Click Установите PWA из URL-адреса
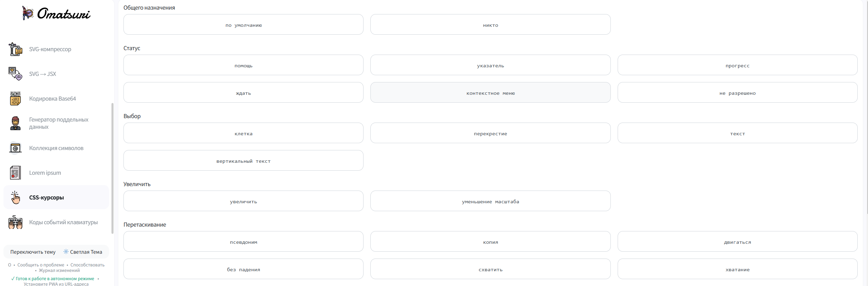The height and width of the screenshot is (286, 868). (56, 284)
